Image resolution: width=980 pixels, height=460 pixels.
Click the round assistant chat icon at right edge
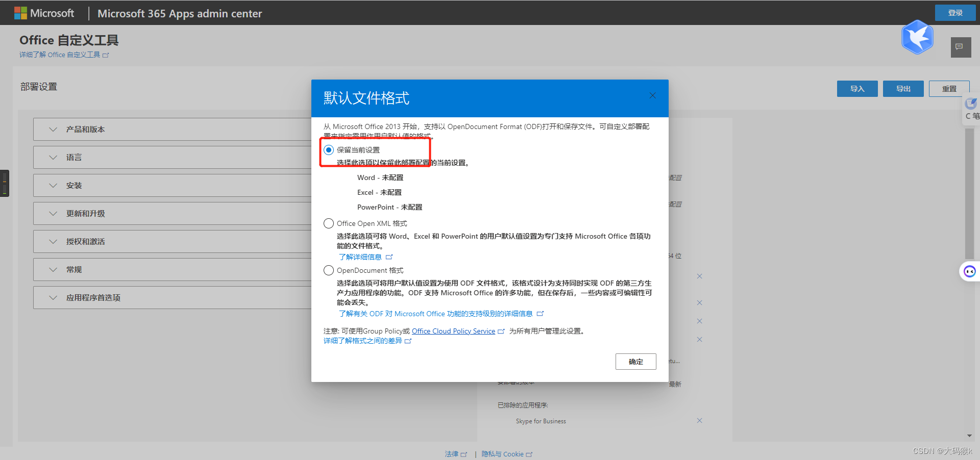(969, 271)
